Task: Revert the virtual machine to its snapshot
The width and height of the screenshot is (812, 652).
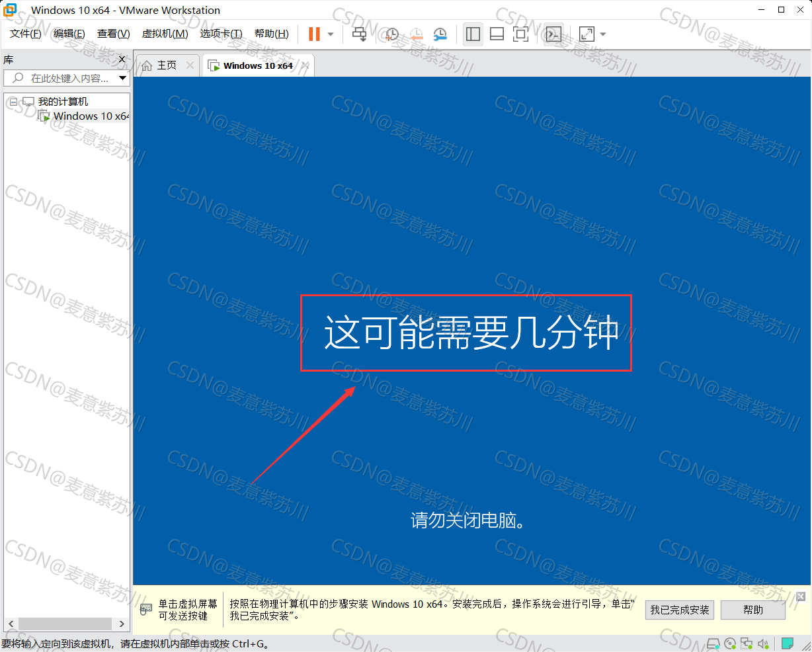Action: (x=416, y=34)
